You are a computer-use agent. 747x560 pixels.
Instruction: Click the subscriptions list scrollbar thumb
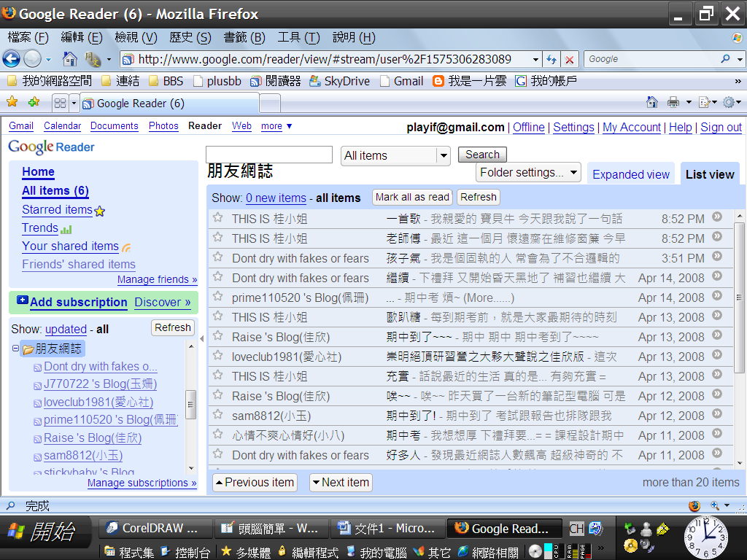coord(190,404)
